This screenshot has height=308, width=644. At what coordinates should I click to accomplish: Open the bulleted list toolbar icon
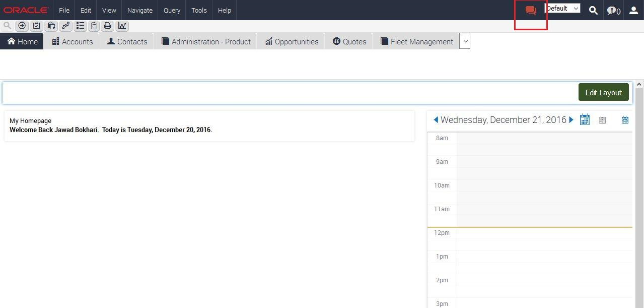tap(80, 26)
